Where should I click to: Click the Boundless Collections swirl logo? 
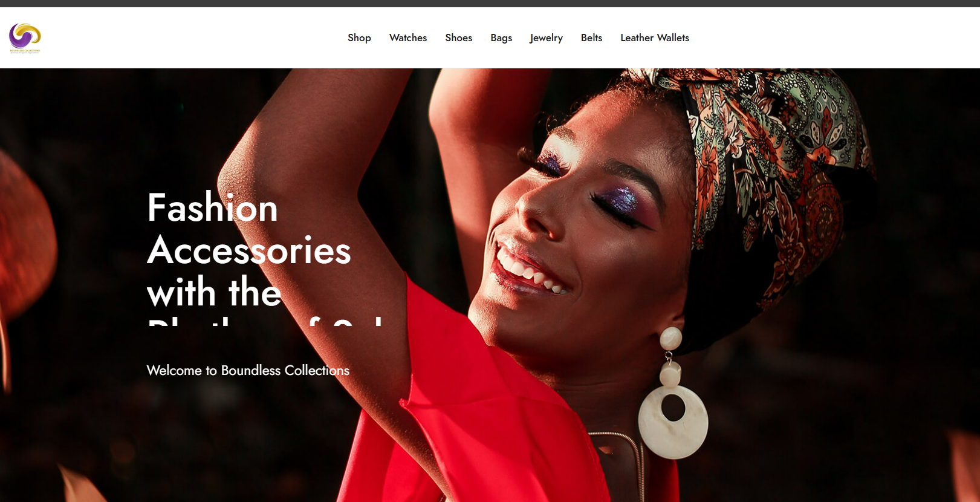25,37
